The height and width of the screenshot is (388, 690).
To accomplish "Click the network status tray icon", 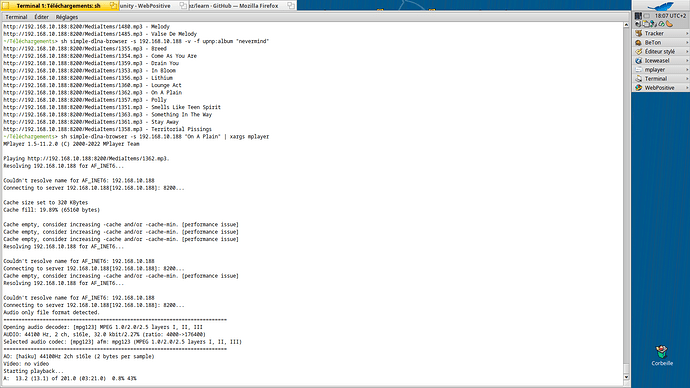I will click(653, 24).
